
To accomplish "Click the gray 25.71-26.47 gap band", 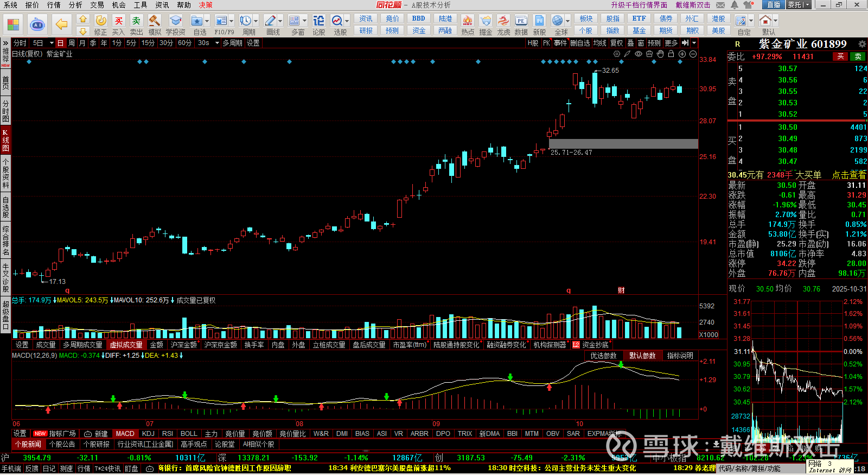I will (623, 144).
